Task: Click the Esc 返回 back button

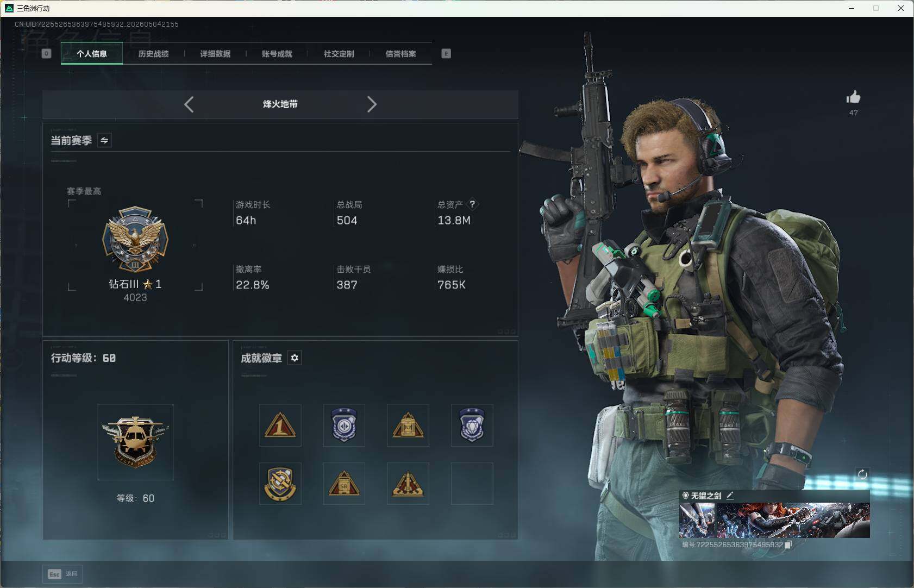Action: point(62,574)
